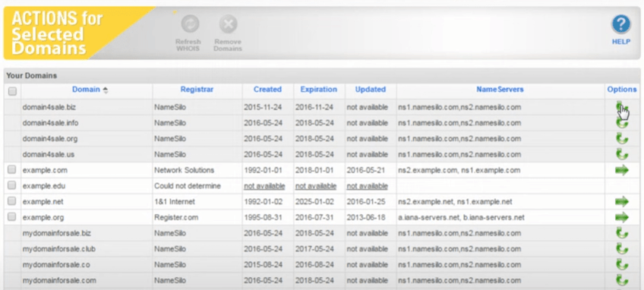
Task: Click the 2016-07-31 expiration date
Action: tap(314, 217)
